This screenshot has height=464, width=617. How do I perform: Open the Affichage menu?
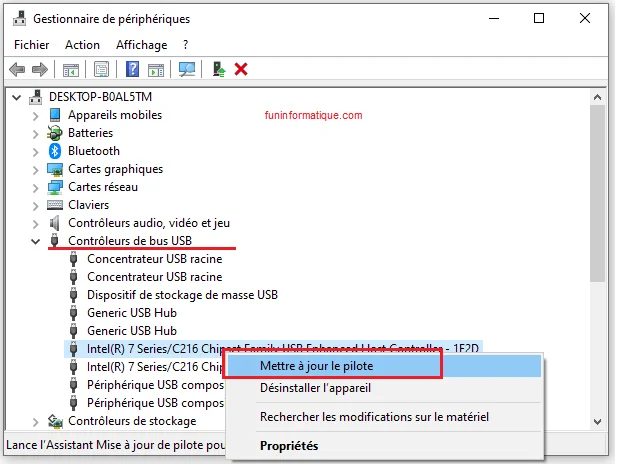tap(141, 45)
